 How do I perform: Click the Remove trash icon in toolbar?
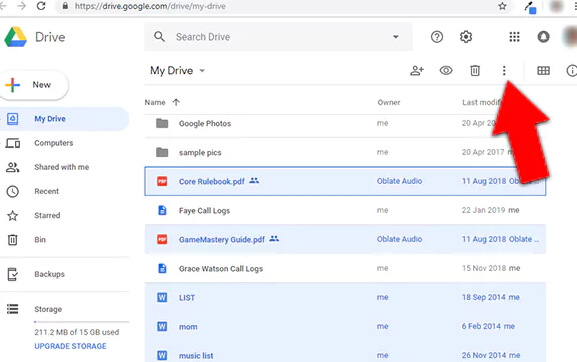pos(475,70)
